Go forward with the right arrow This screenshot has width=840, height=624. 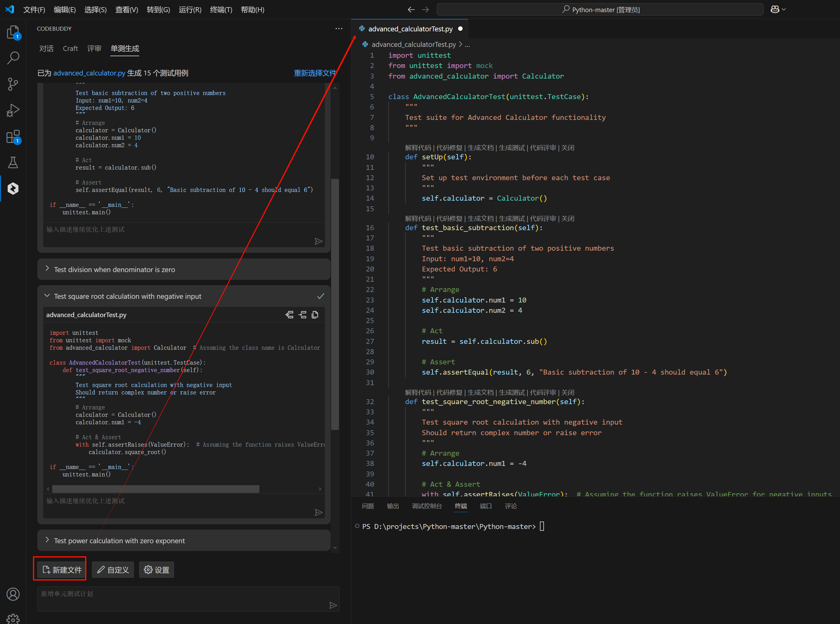tap(426, 9)
